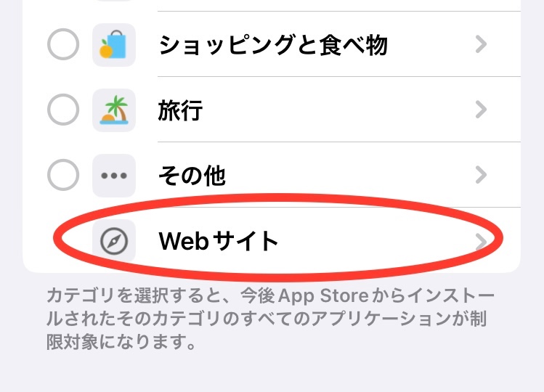Image resolution: width=544 pixels, height=392 pixels.
Task: Open the Web サイト row label
Action: point(218,241)
